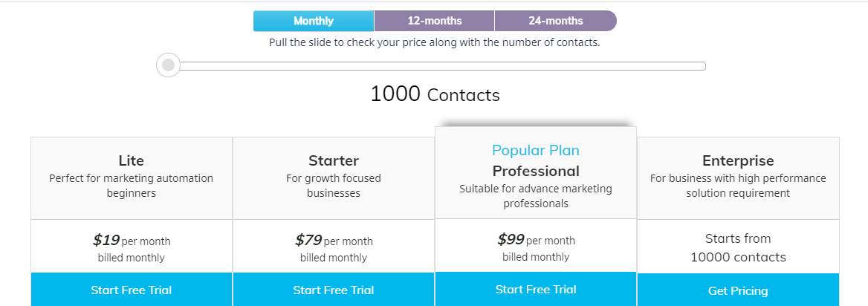868x306 pixels.
Task: Click the Popular Plan label
Action: coord(536,151)
